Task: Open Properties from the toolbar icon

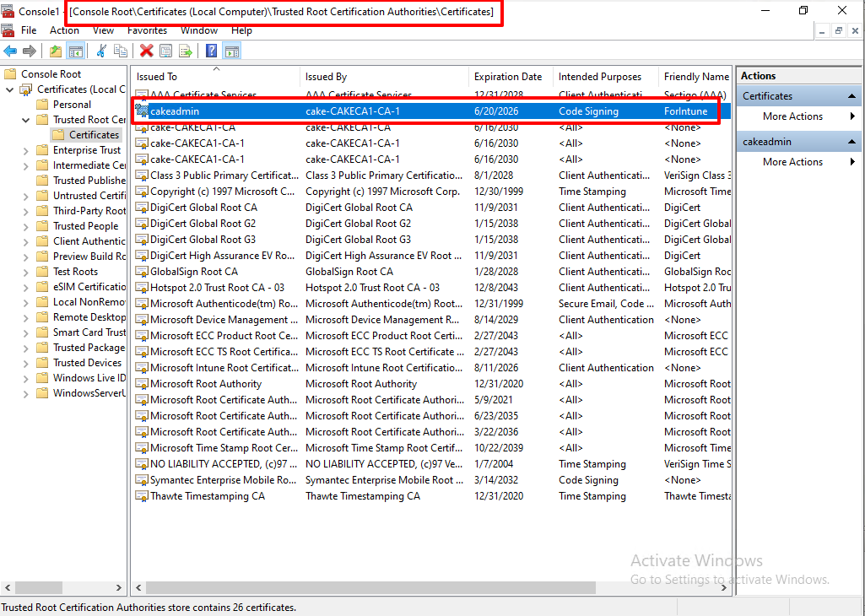Action: pyautogui.click(x=165, y=51)
